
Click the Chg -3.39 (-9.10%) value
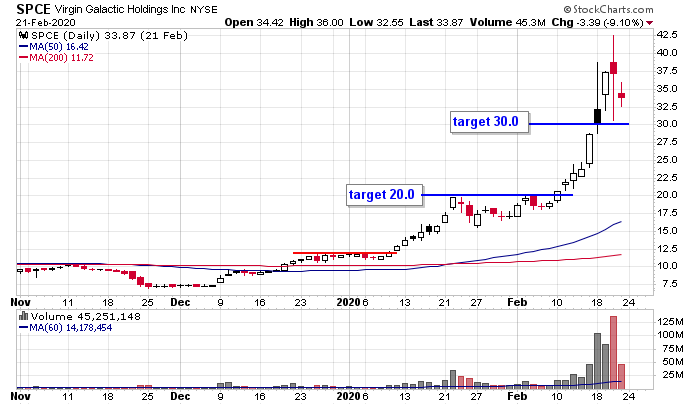tap(598, 22)
